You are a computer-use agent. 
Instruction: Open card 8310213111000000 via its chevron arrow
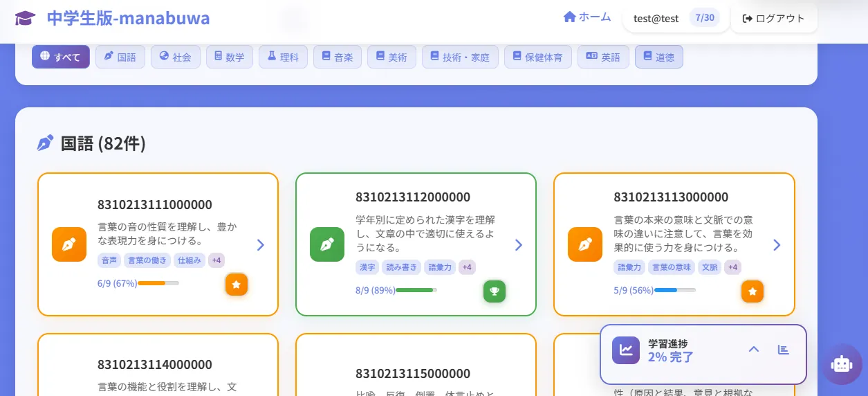(x=261, y=244)
